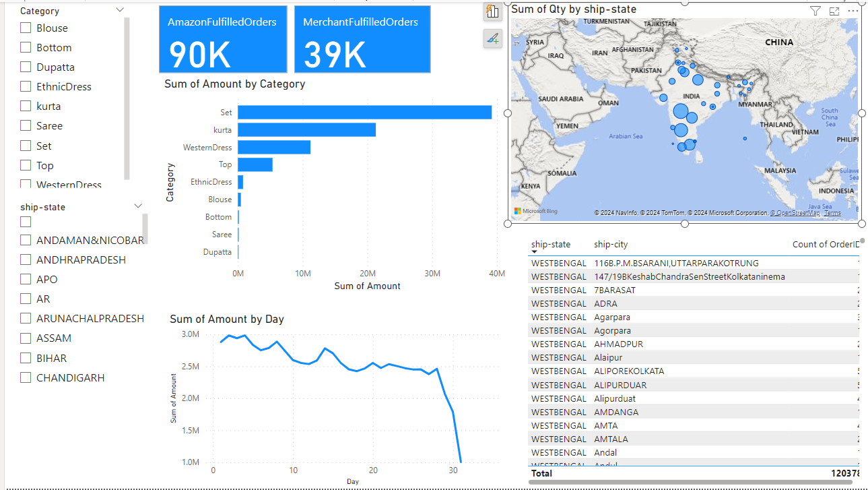Screen dimensions: 868x490
Task: Collapse the ship-state slicer header
Action: [137, 206]
